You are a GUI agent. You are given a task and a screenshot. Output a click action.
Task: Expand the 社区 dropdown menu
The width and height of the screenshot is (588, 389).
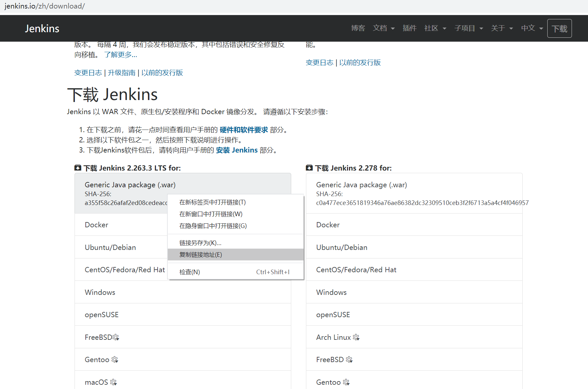coord(435,28)
